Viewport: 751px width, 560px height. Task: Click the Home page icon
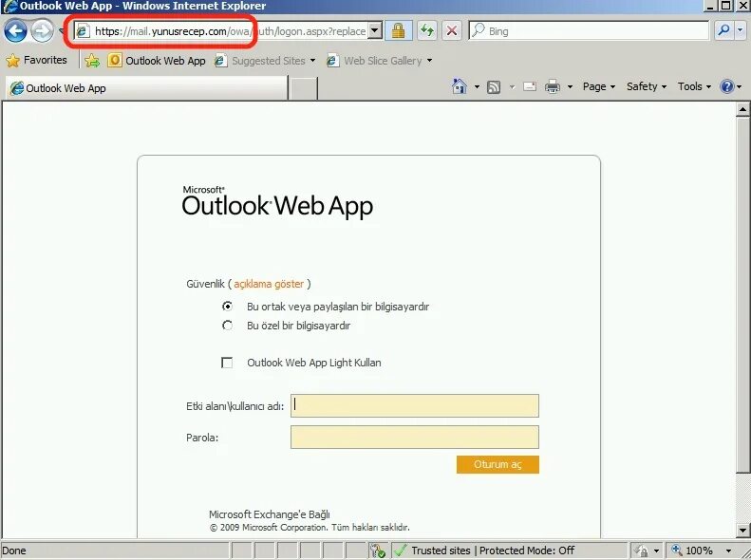coord(459,86)
